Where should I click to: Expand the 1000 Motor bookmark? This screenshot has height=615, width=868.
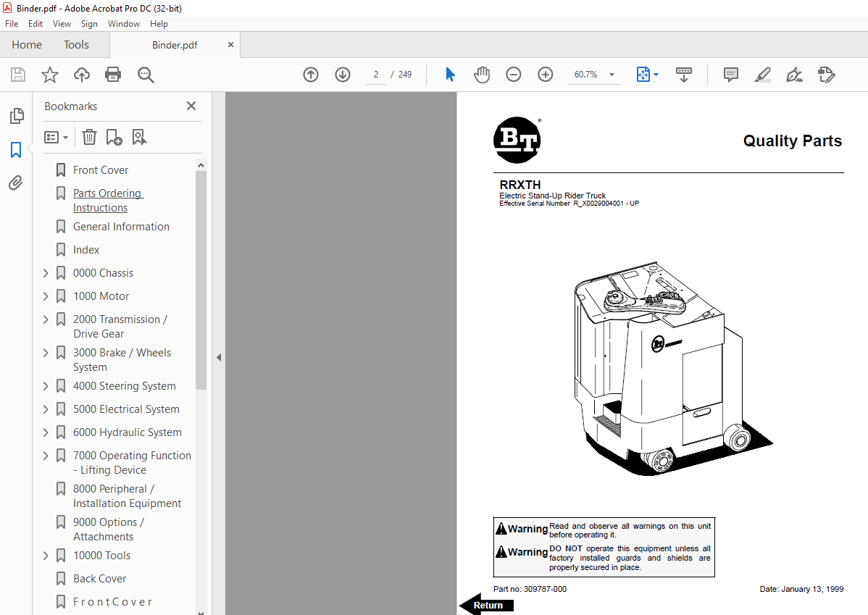[x=46, y=296]
